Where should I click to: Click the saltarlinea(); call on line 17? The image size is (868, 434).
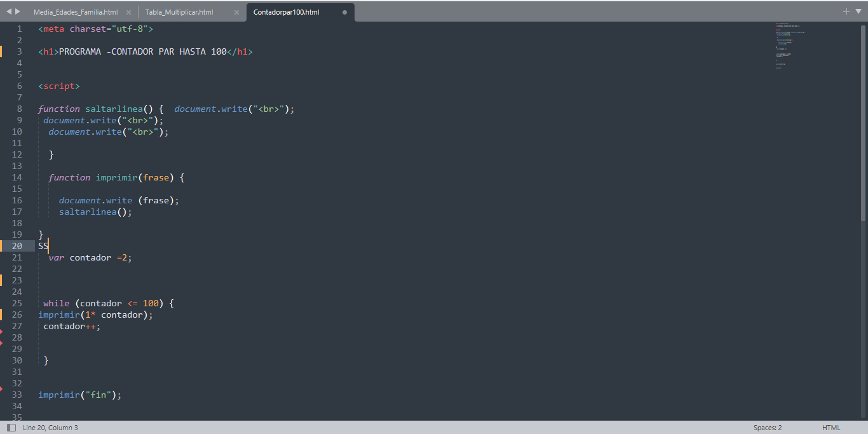96,212
